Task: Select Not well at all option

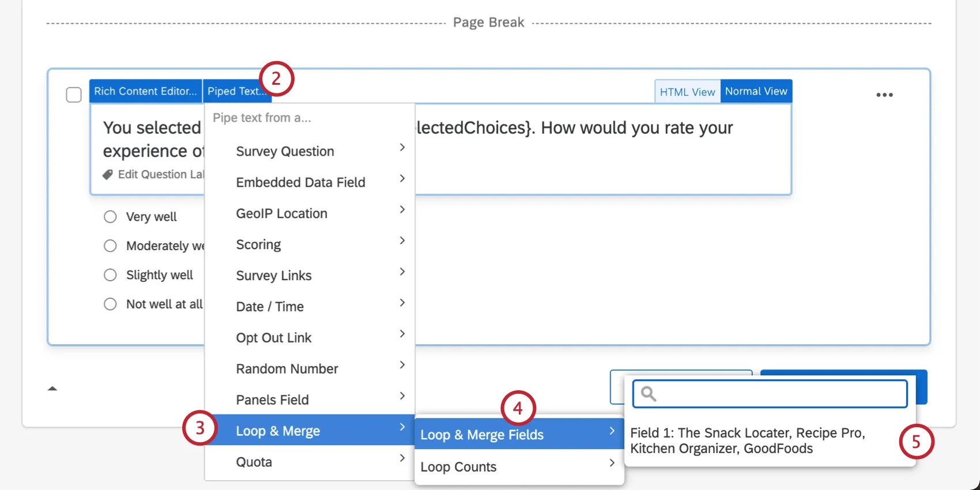Action: pos(110,304)
